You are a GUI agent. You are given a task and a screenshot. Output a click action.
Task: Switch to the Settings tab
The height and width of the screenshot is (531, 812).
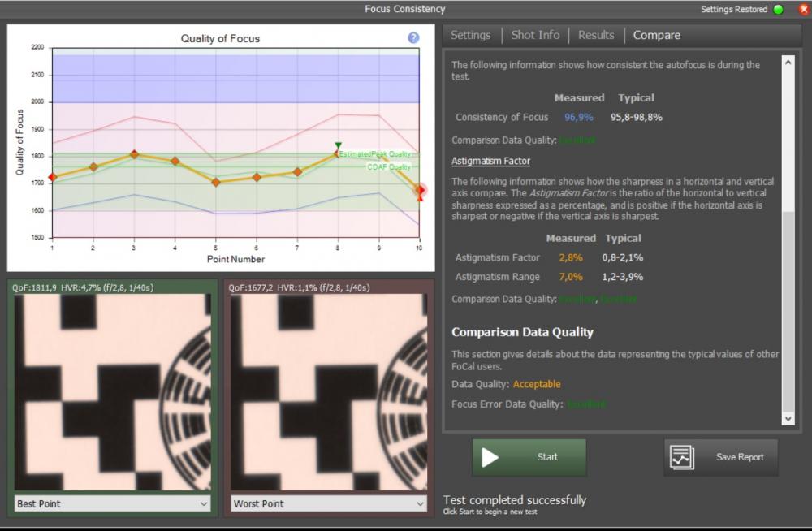[x=470, y=35]
